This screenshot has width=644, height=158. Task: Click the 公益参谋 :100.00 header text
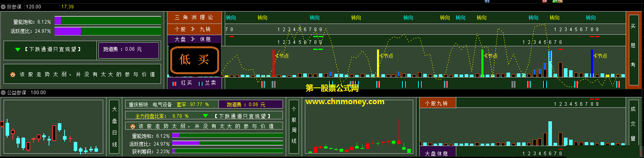(x=26, y=93)
